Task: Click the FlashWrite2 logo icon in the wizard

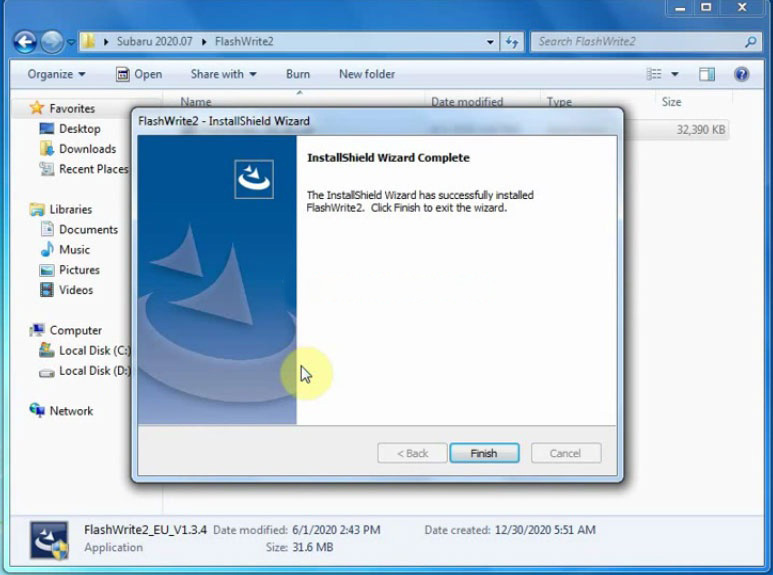Action: (254, 179)
